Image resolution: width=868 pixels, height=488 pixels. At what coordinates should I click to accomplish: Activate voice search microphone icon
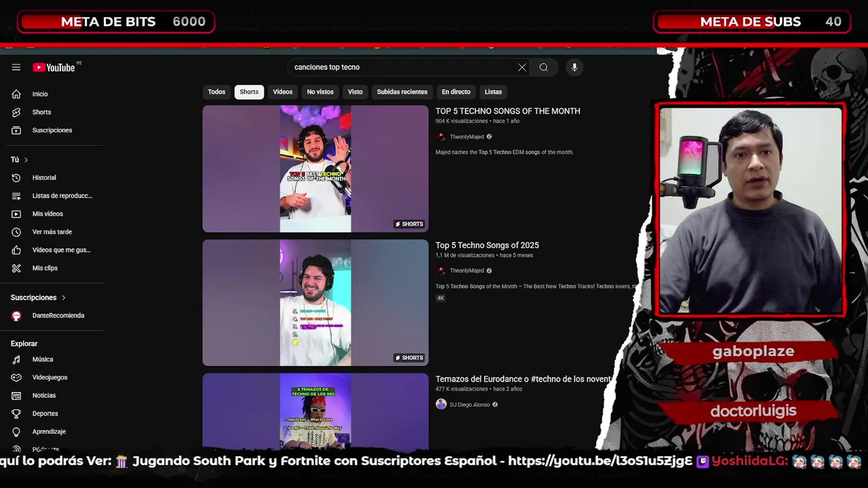click(x=574, y=67)
